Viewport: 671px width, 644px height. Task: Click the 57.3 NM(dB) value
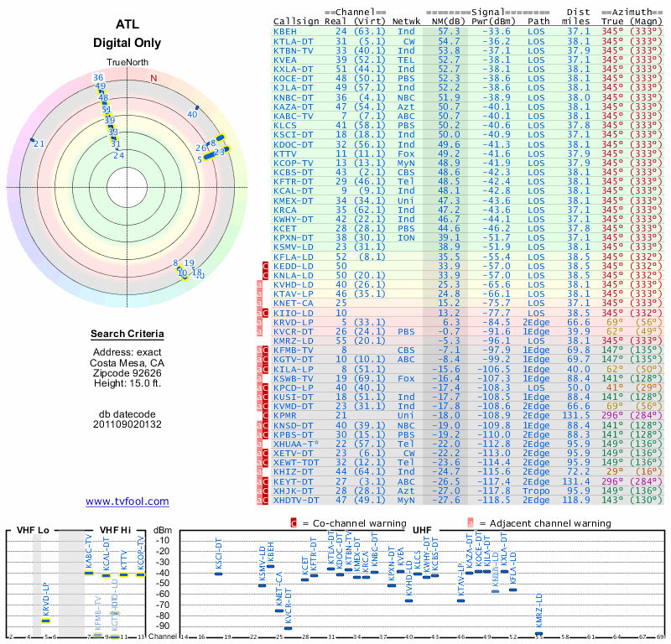tap(449, 32)
